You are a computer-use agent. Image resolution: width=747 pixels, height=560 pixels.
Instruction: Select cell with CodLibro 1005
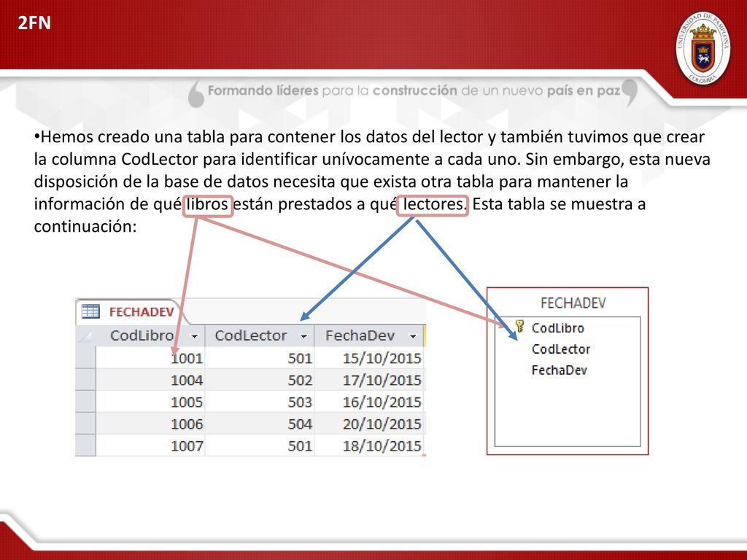click(x=150, y=402)
